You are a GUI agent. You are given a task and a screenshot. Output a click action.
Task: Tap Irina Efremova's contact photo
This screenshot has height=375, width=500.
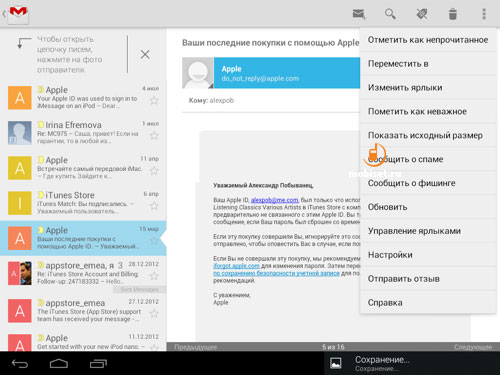(20, 133)
